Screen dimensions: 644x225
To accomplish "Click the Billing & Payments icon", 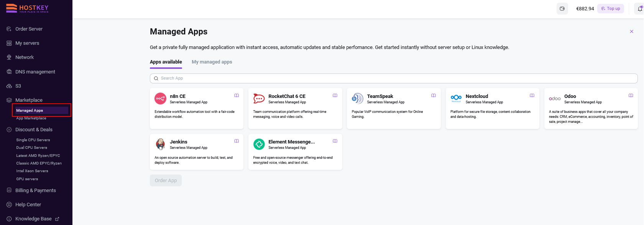I will click(9, 190).
